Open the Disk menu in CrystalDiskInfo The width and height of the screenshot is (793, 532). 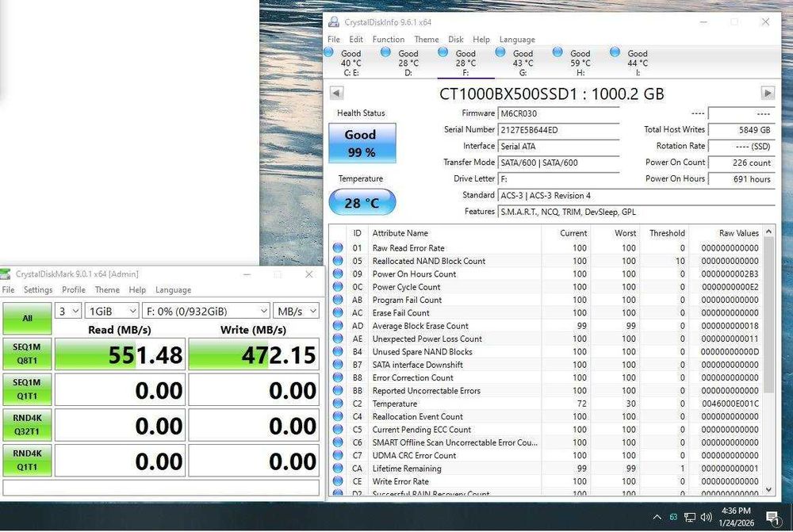click(x=456, y=39)
